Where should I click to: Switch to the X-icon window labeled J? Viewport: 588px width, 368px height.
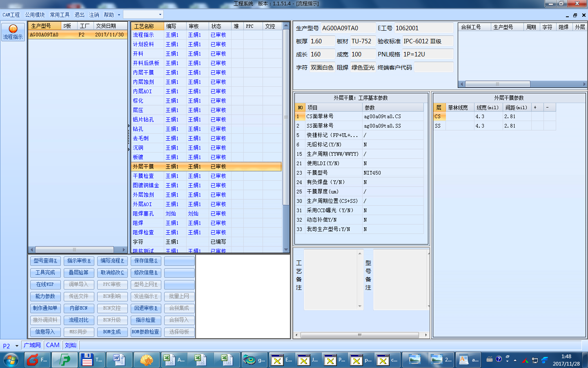click(309, 360)
